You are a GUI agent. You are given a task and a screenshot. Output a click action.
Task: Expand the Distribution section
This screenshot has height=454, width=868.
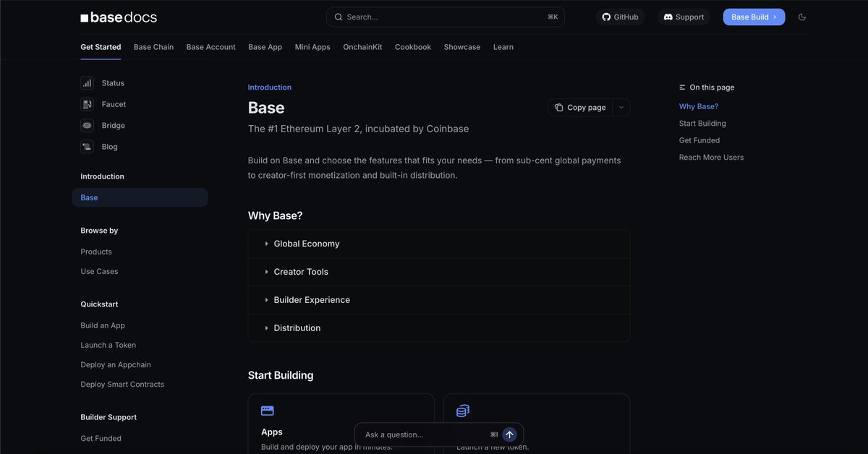[x=439, y=328]
